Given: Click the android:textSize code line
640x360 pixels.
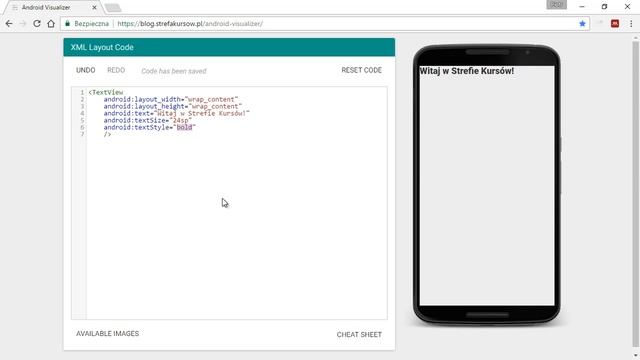Looking at the screenshot, I should pyautogui.click(x=147, y=120).
